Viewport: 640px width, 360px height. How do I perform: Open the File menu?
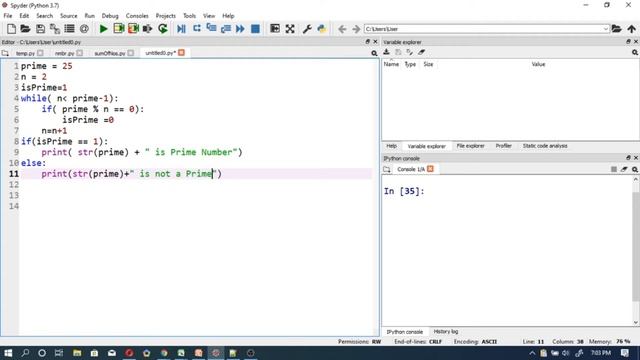tap(8, 16)
